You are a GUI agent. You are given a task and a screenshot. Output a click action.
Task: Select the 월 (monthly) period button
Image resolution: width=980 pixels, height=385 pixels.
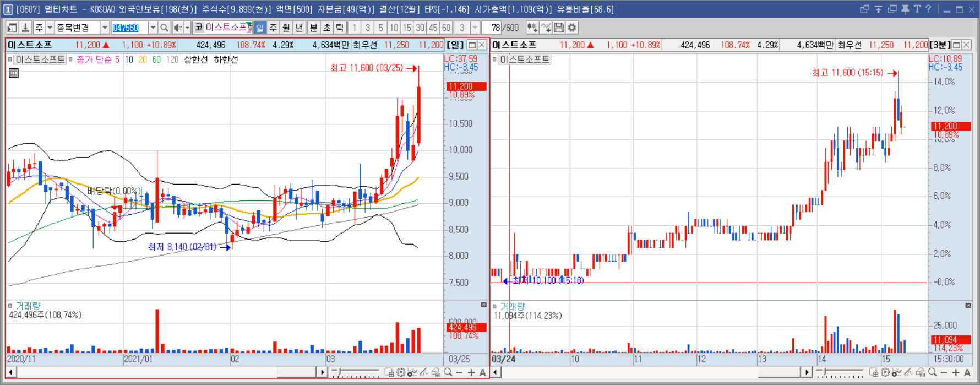click(286, 28)
